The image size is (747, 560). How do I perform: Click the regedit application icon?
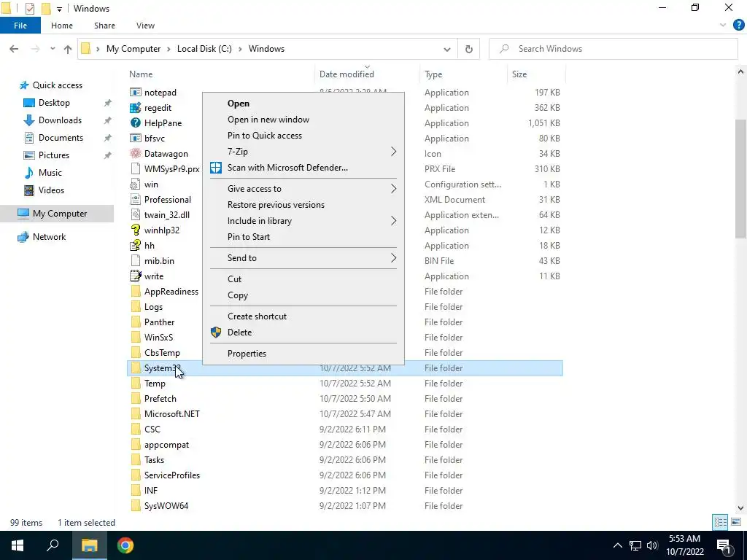136,108
